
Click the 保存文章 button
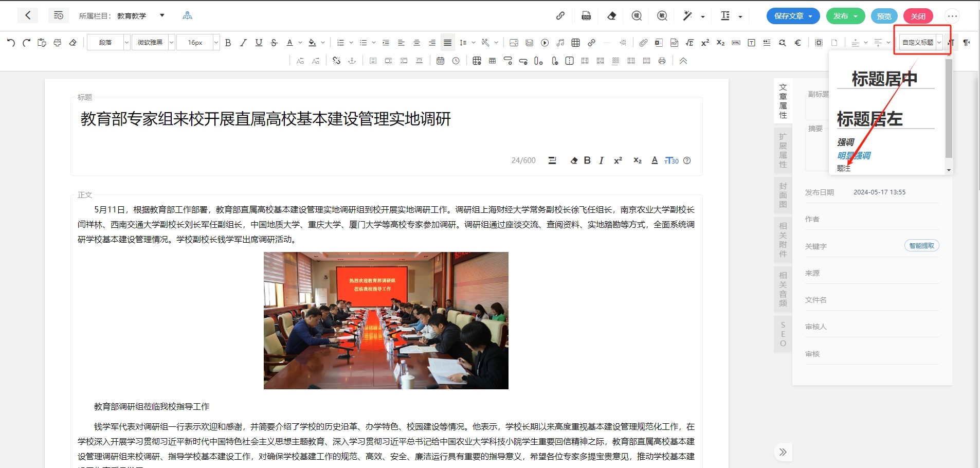(792, 16)
